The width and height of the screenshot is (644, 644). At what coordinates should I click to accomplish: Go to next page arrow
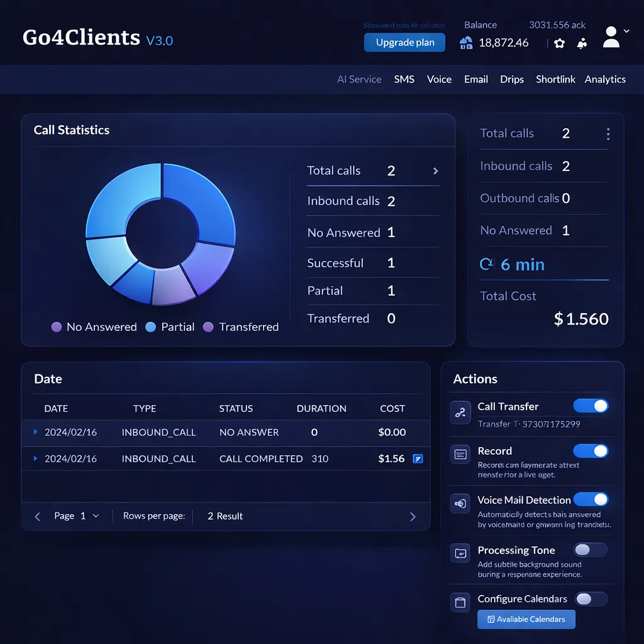pyautogui.click(x=413, y=516)
